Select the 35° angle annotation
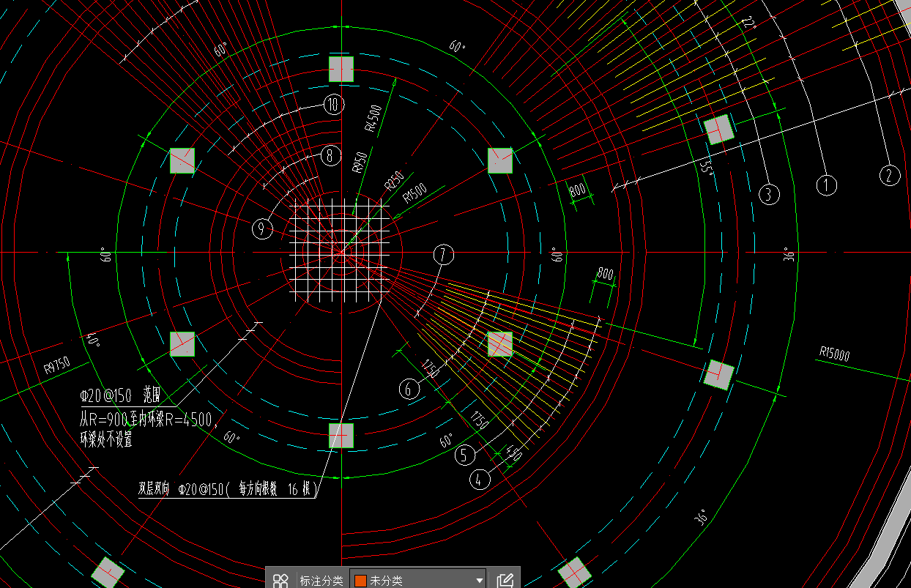This screenshot has height=588, width=911. (x=707, y=168)
